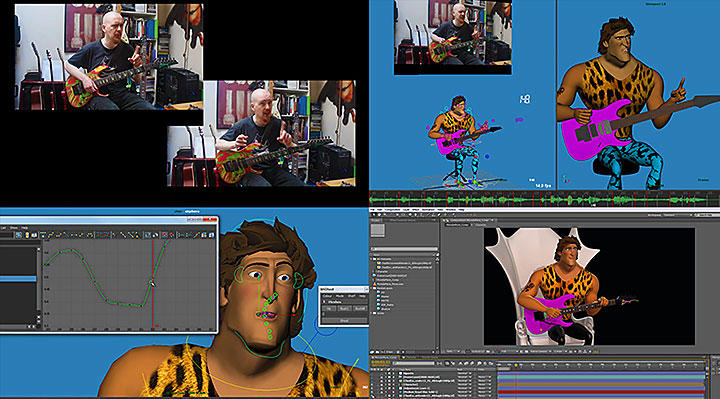
Task: Click the first small button in floating tool window
Action: tap(329, 309)
